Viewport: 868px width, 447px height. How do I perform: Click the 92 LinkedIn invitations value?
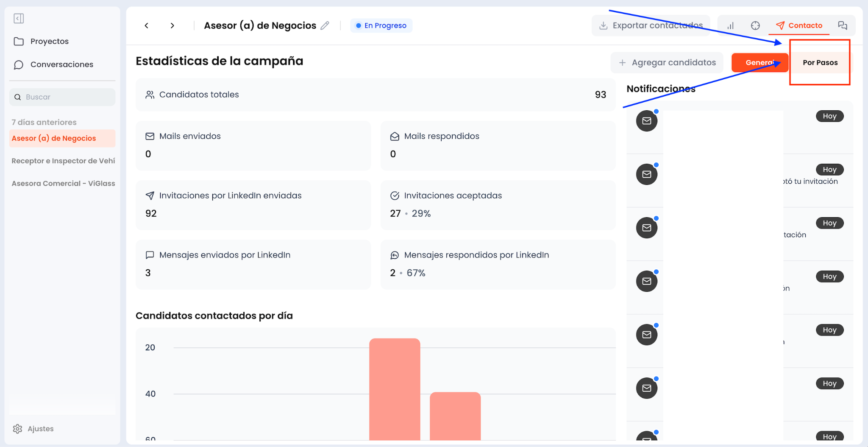(151, 213)
